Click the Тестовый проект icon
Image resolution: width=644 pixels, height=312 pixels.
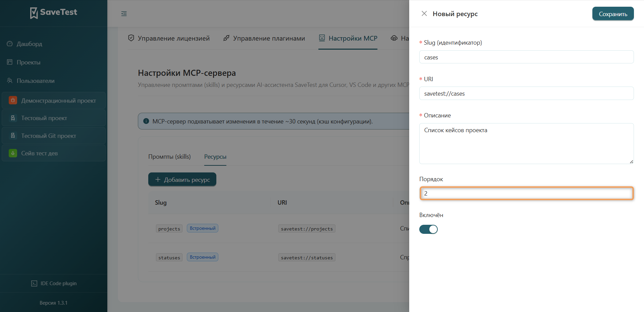coord(13,118)
